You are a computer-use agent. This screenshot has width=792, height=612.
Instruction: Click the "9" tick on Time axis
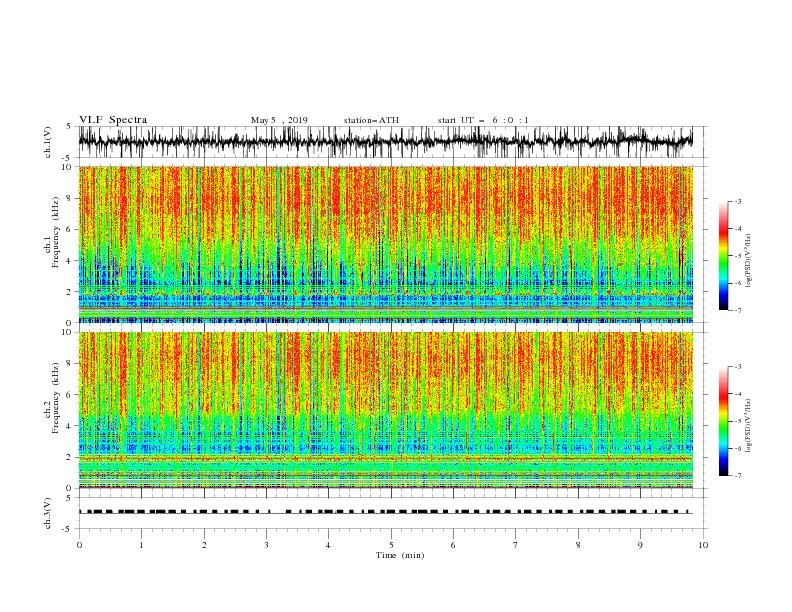click(x=640, y=545)
